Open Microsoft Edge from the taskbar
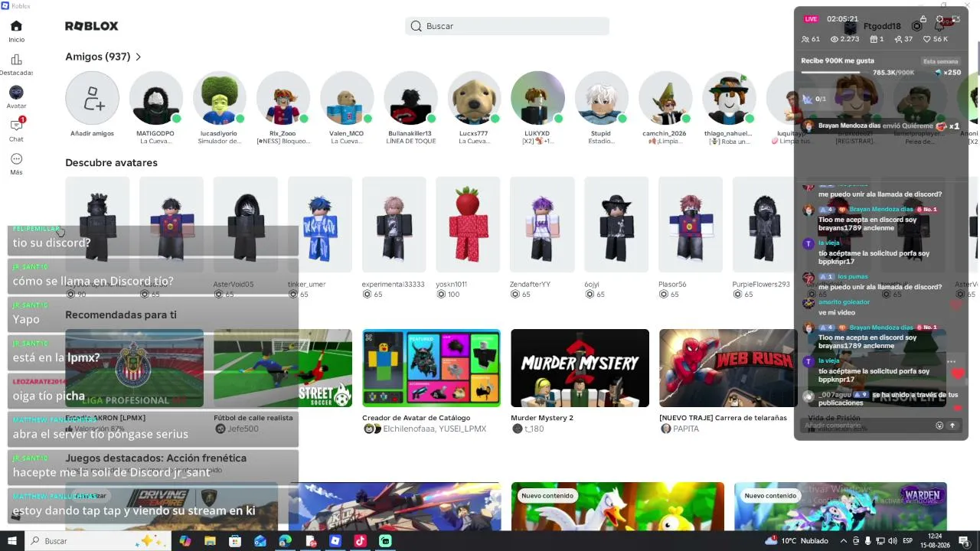This screenshot has height=551, width=980. coord(286,540)
